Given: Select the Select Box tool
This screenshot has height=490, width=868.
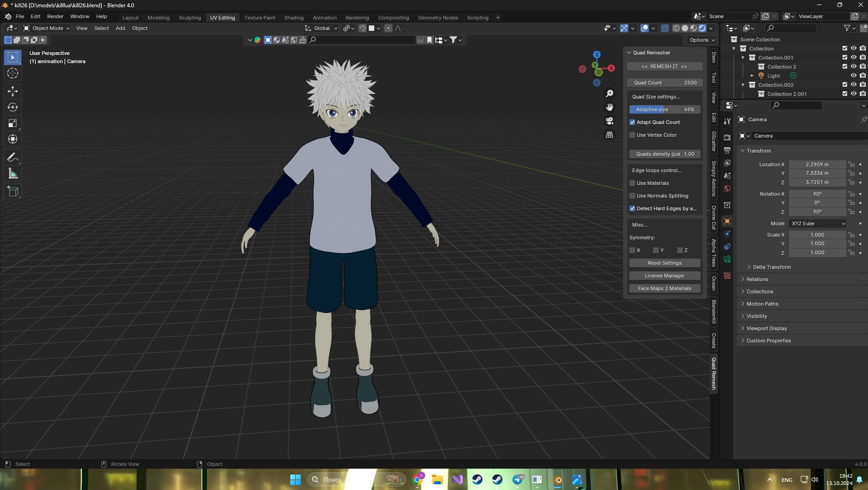Looking at the screenshot, I should click(x=13, y=57).
